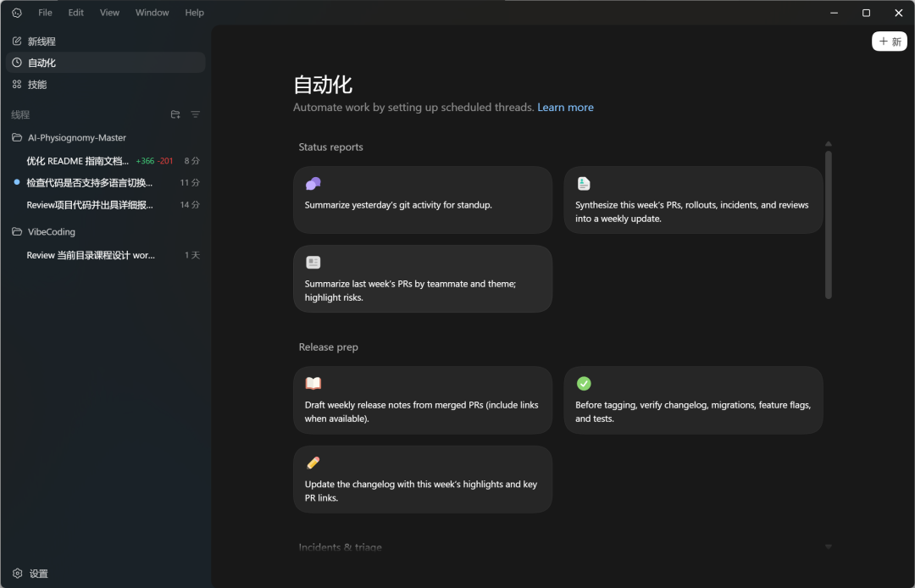This screenshot has height=588, width=915.
Task: Open thread 优化 README 指南文档
Action: [x=78, y=161]
